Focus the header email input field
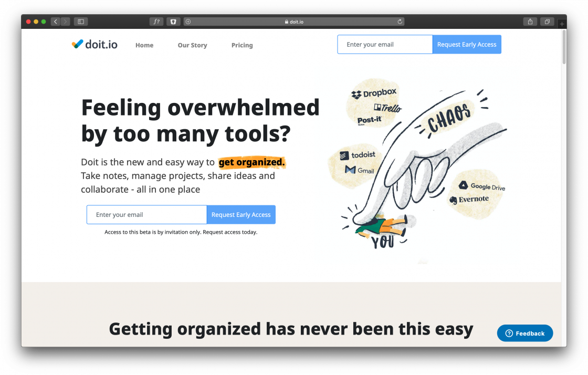 (385, 45)
